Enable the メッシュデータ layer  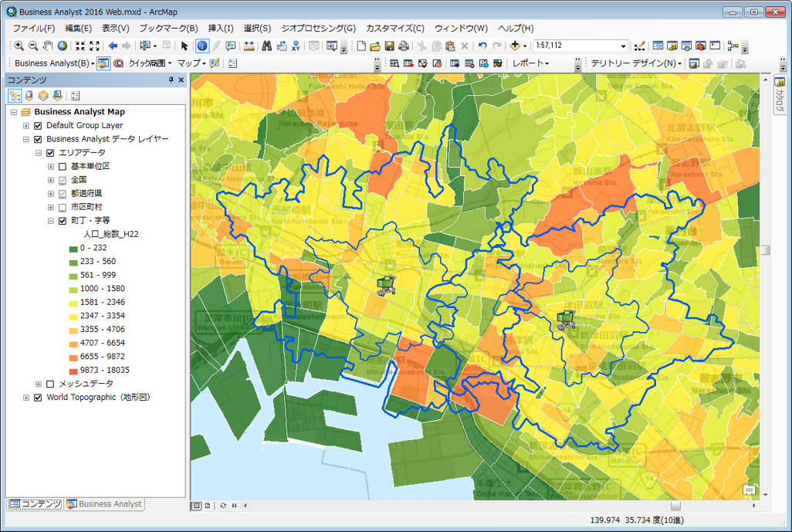coord(50,385)
